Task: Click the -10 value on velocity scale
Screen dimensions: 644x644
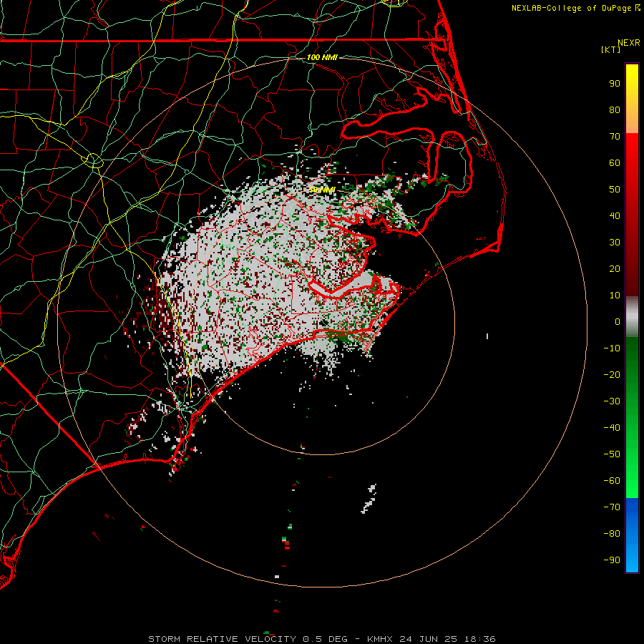Action: 612,348
